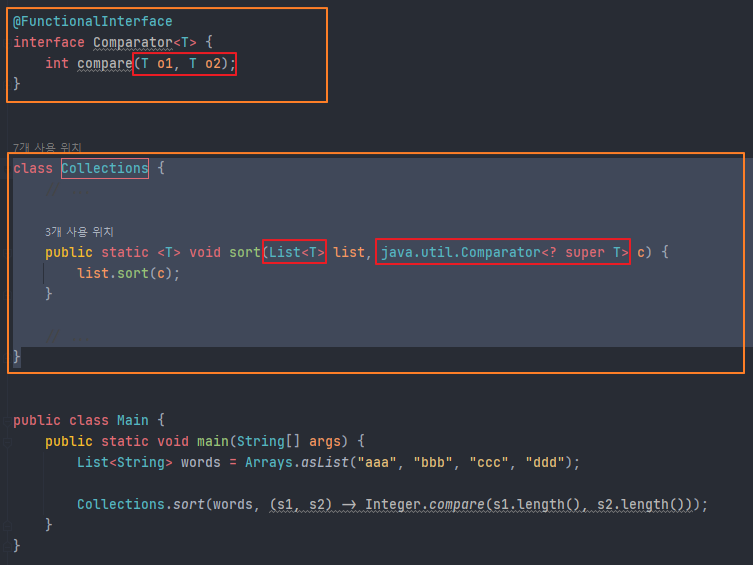The width and height of the screenshot is (753, 565).
Task: Click the 'words' variable in the List<String> declaration
Action: [x=201, y=463]
